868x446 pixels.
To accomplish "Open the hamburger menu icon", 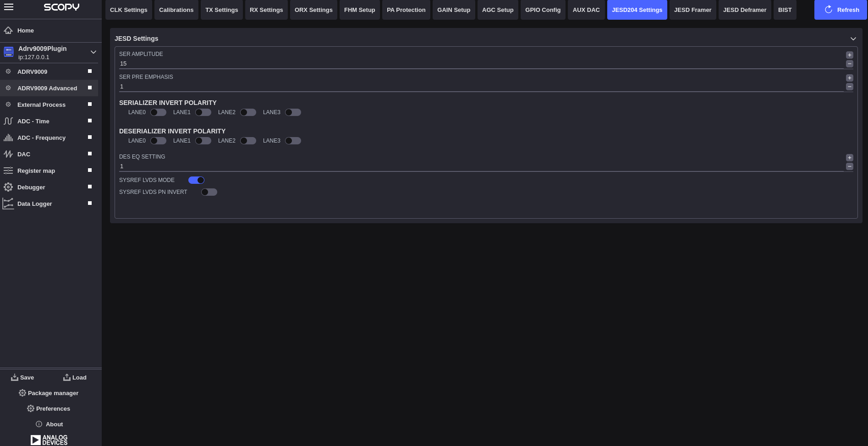I will tap(8, 7).
